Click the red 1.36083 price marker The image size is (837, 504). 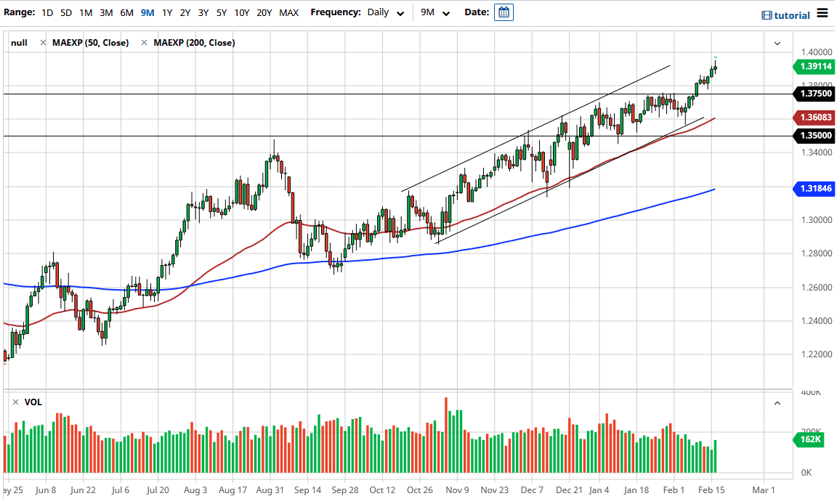[814, 117]
